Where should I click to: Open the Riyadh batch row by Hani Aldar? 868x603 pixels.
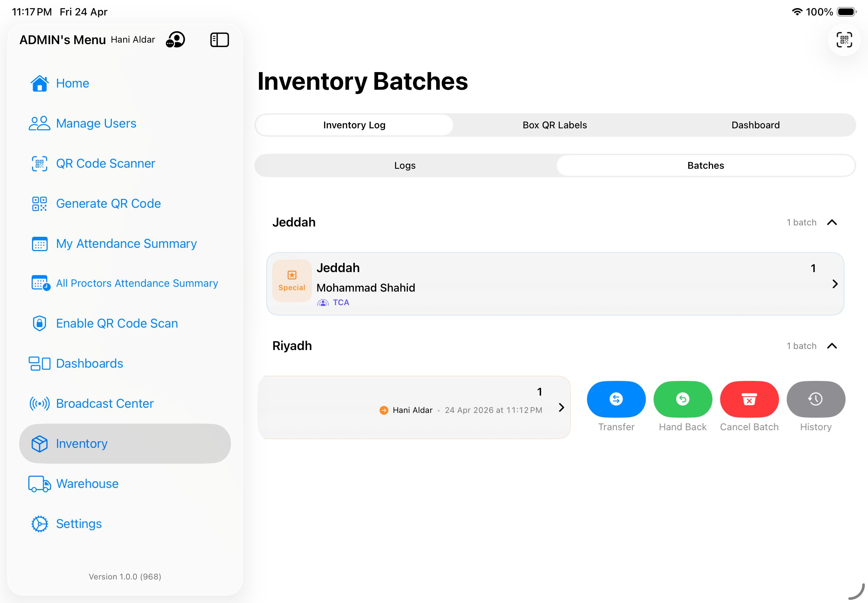(x=414, y=407)
